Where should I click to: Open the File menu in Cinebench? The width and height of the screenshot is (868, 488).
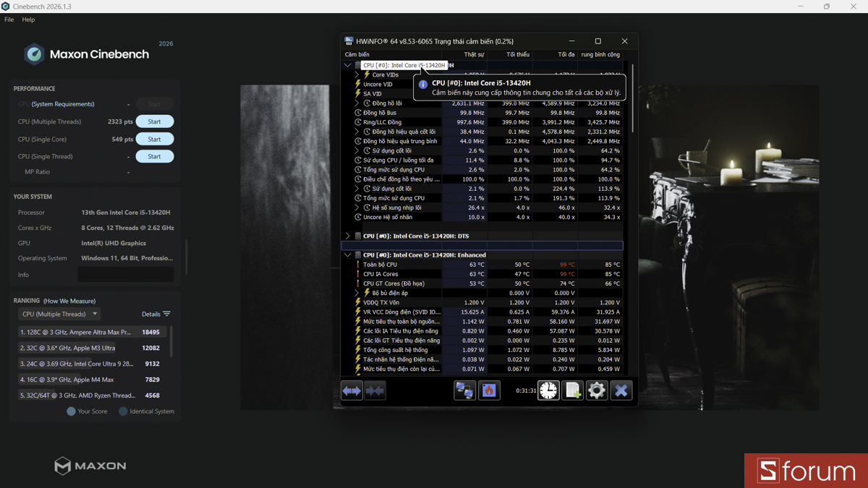click(x=9, y=20)
